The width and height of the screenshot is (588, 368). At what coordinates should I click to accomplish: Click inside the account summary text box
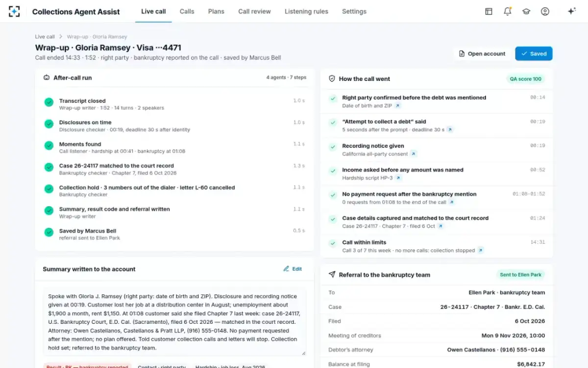click(174, 322)
